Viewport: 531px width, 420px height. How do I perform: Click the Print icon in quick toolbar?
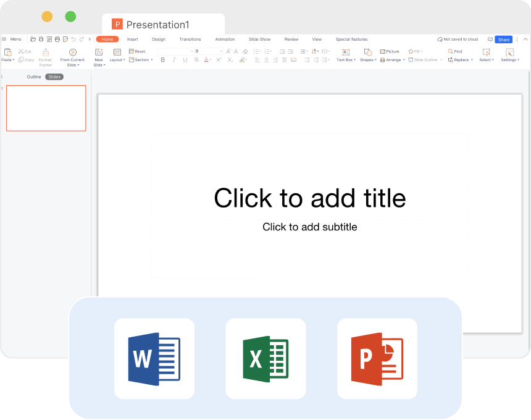click(x=57, y=40)
